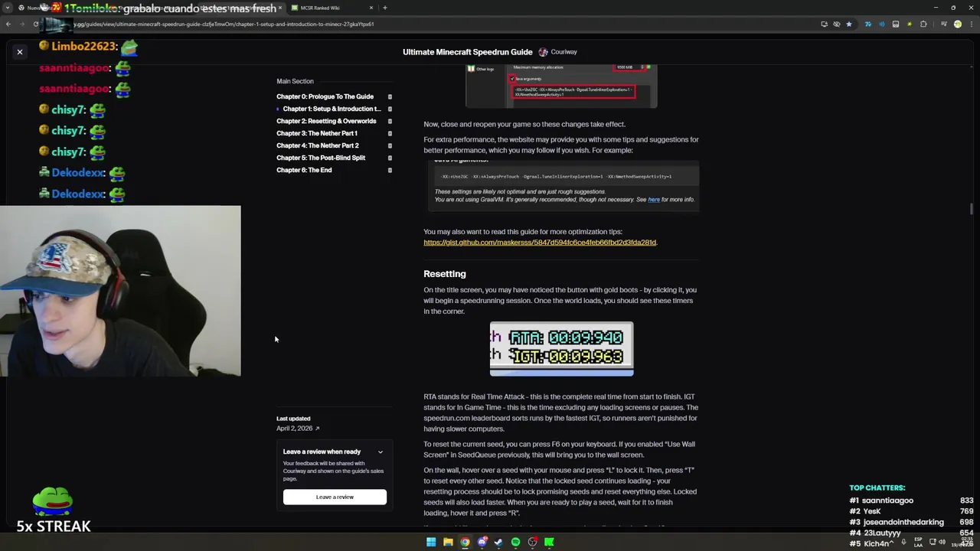Image resolution: width=980 pixels, height=551 pixels.
Task: Open Discord from the taskbar
Action: point(482,542)
